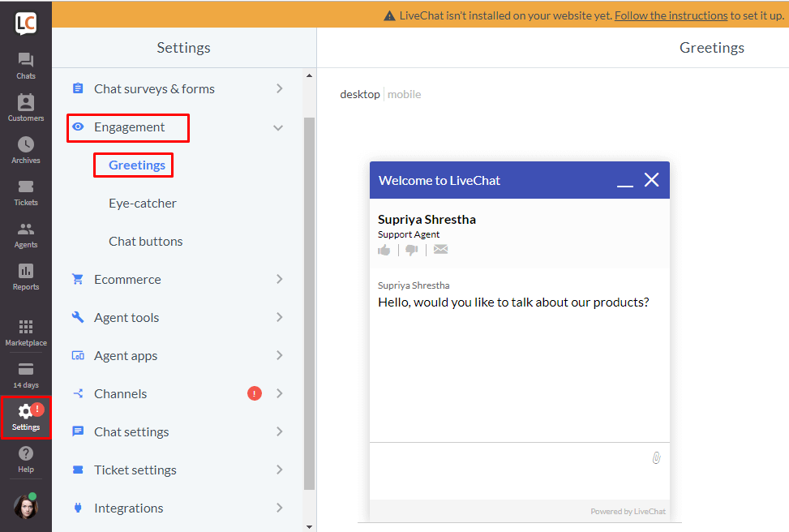Click the Engagement eye icon
This screenshot has height=532, width=789.
click(x=78, y=127)
